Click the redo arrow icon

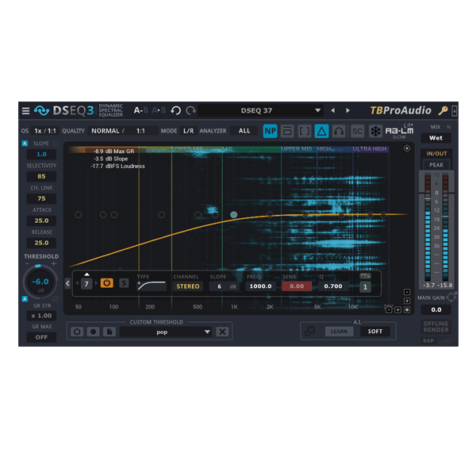point(191,110)
